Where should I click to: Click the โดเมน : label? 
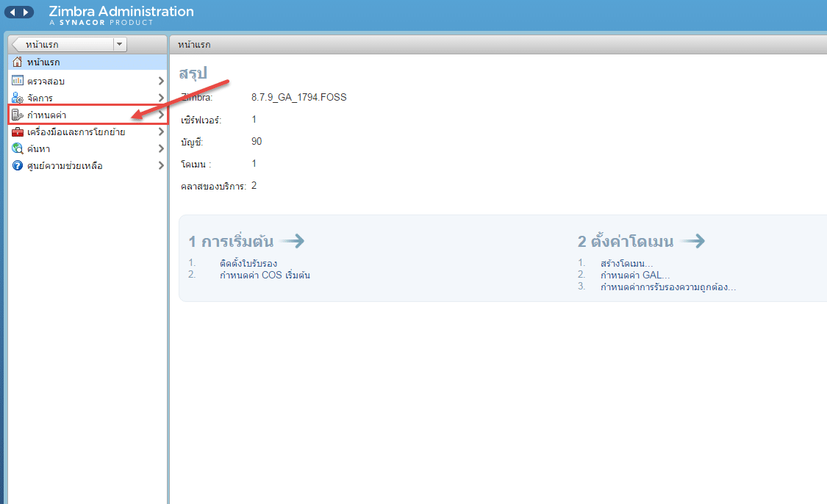point(196,164)
